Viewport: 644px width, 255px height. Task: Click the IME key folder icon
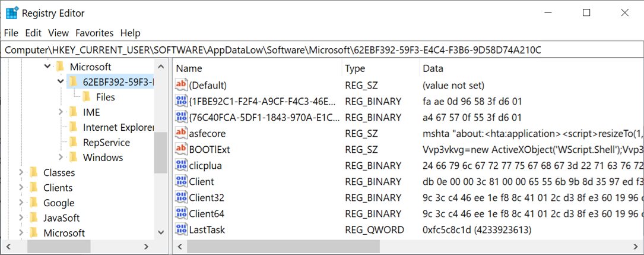pyautogui.click(x=73, y=112)
